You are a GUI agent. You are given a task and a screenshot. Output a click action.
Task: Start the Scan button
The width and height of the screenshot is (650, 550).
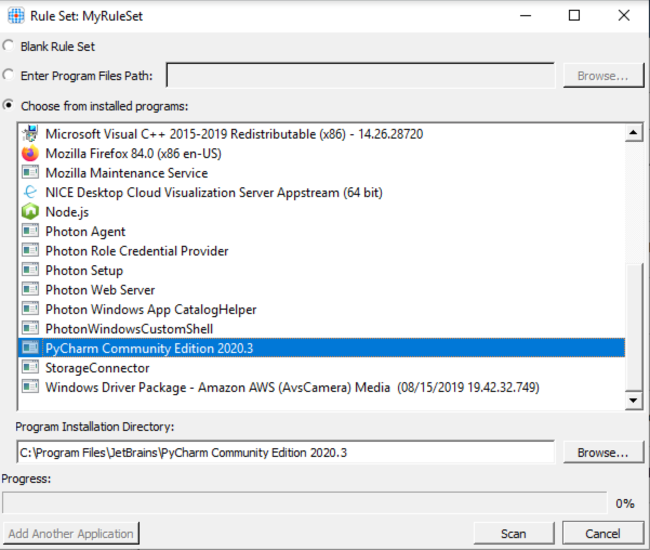coord(514,533)
